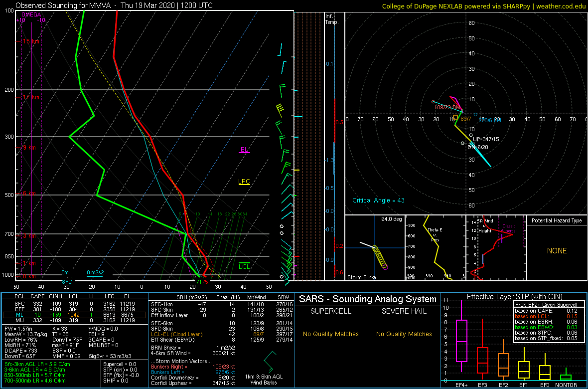
Task: Click the Sfc-3km AGL LR lapse rate line
Action: coord(37,364)
